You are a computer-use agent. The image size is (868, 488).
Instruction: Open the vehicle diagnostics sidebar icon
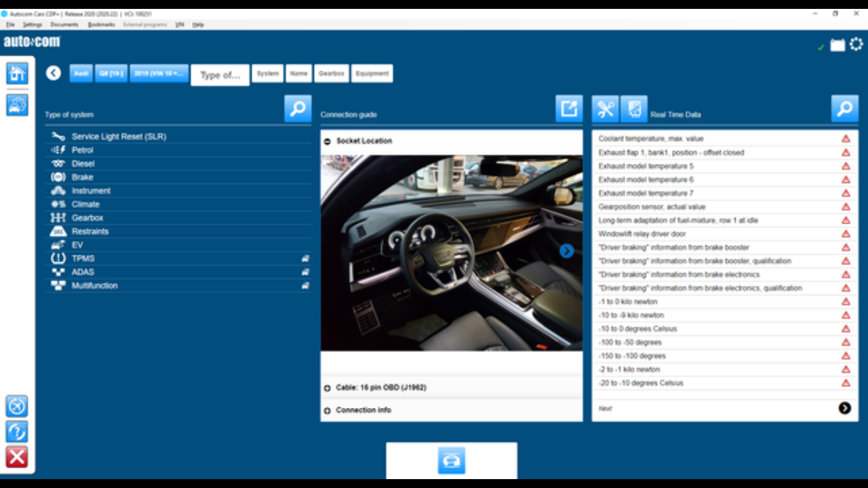pyautogui.click(x=17, y=105)
